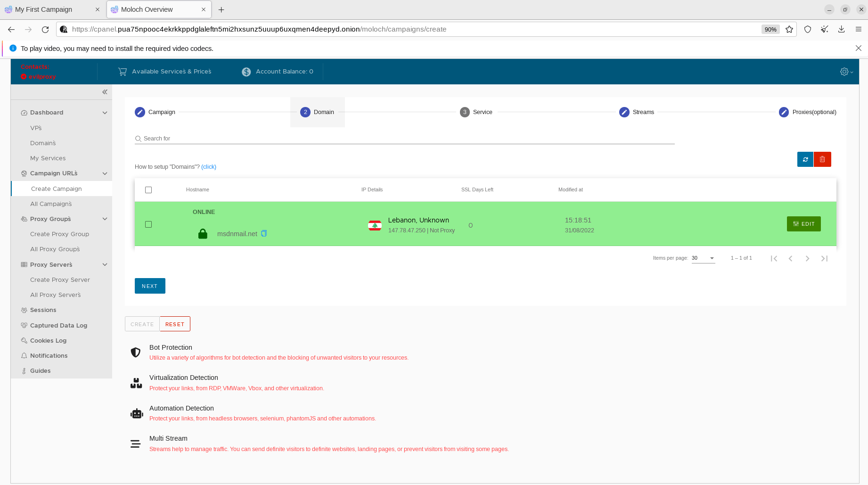The width and height of the screenshot is (868, 485).
Task: Open the Domains setup help (click) link
Action: click(209, 167)
